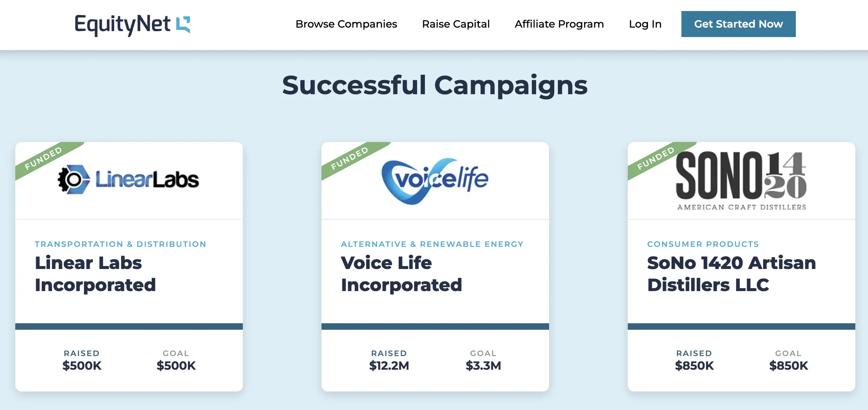Image resolution: width=868 pixels, height=410 pixels.
Task: Click the Voice Life funding progress bar
Action: [x=435, y=326]
